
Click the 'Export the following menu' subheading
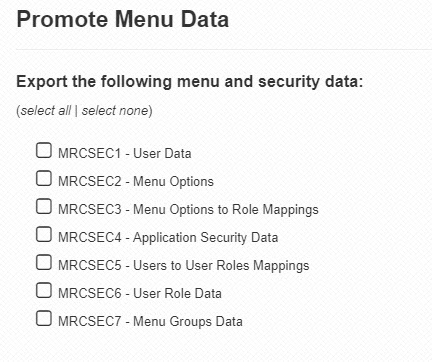[x=190, y=82]
